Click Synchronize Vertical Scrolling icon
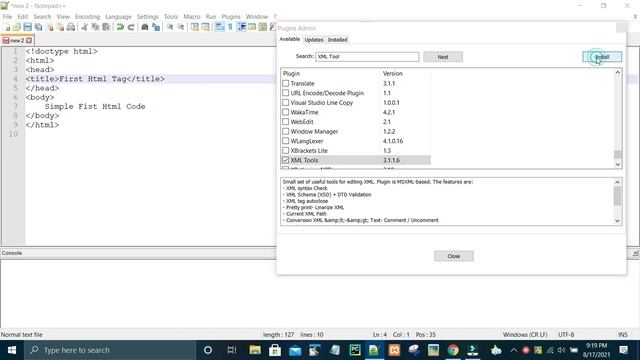 [195, 27]
